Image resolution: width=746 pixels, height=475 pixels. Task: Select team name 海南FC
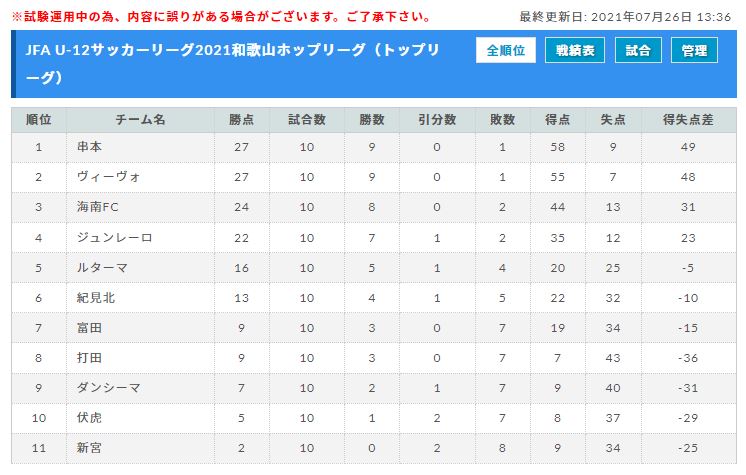tap(98, 207)
